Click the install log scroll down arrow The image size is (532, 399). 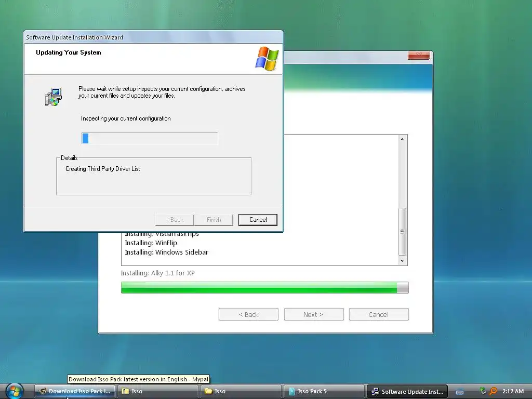pyautogui.click(x=402, y=261)
